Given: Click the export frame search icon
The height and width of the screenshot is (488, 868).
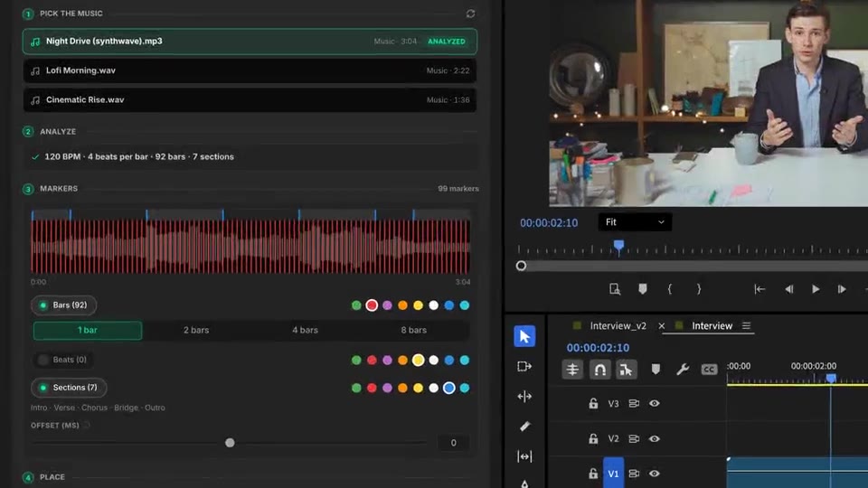Looking at the screenshot, I should click(615, 289).
